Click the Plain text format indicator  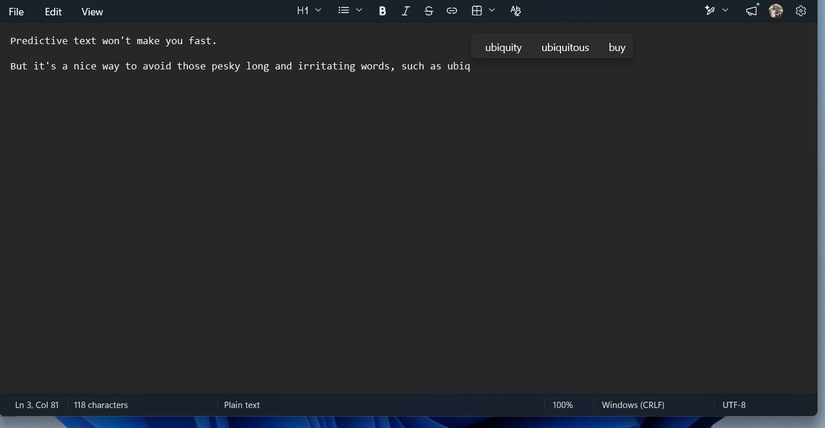pyautogui.click(x=242, y=405)
